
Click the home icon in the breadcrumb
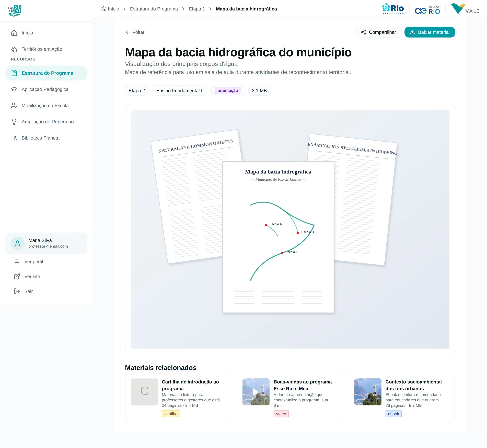(104, 9)
